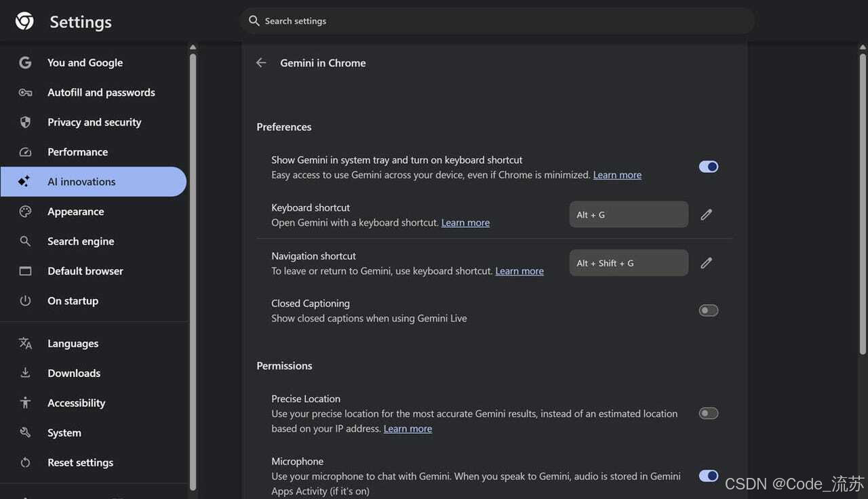Open Learn more link under Keyboard shortcut
The height and width of the screenshot is (499, 868).
pyautogui.click(x=465, y=222)
